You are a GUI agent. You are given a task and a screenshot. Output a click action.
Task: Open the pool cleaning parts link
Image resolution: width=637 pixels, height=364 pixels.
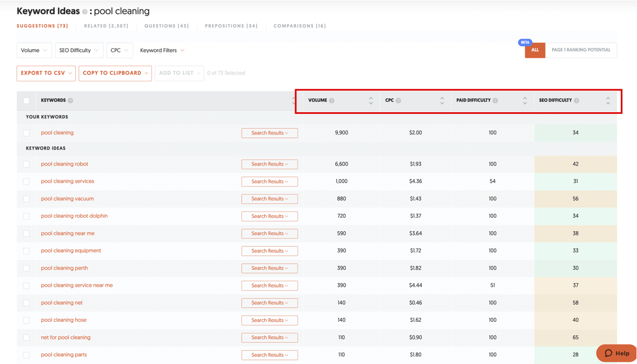tap(64, 355)
